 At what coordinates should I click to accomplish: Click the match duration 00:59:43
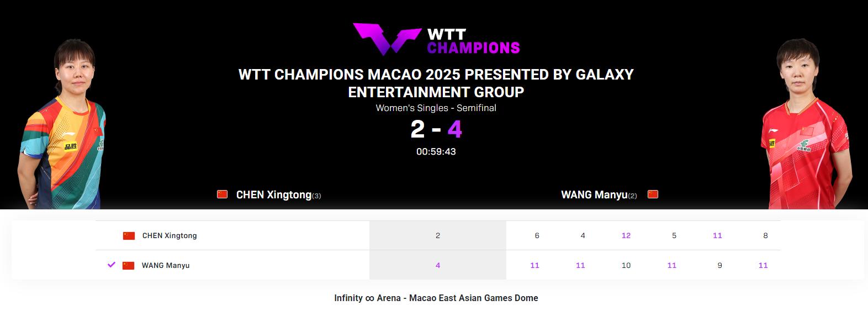436,151
